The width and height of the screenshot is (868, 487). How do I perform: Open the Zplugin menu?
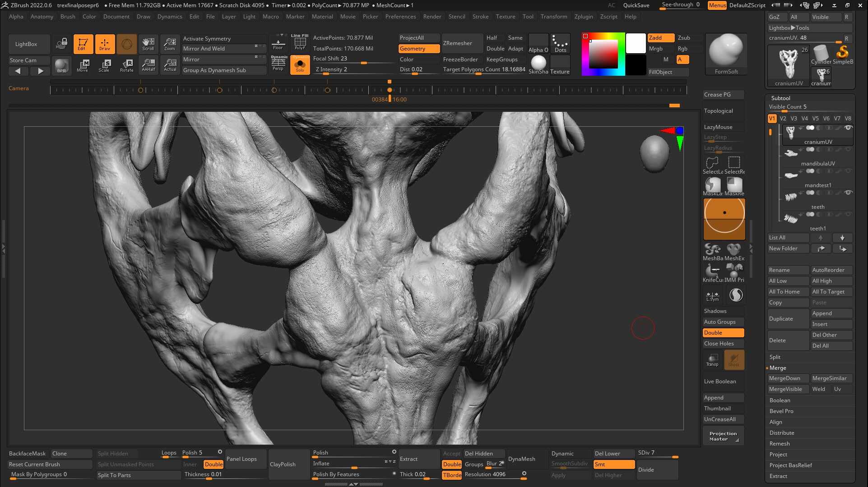(x=584, y=17)
